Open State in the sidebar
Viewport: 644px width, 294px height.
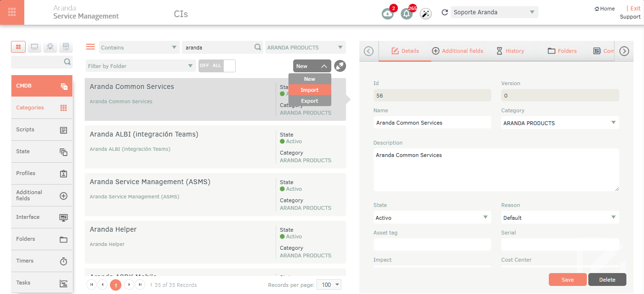click(x=42, y=151)
